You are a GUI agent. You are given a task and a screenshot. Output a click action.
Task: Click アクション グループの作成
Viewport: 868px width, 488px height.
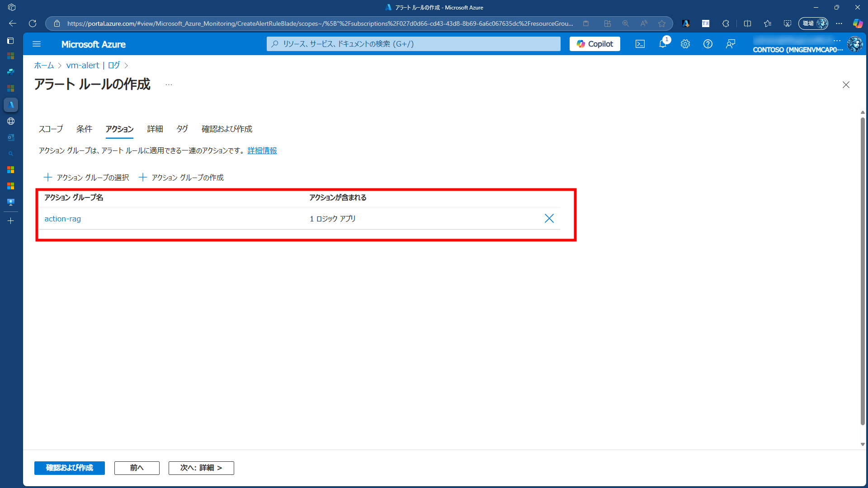tap(181, 178)
